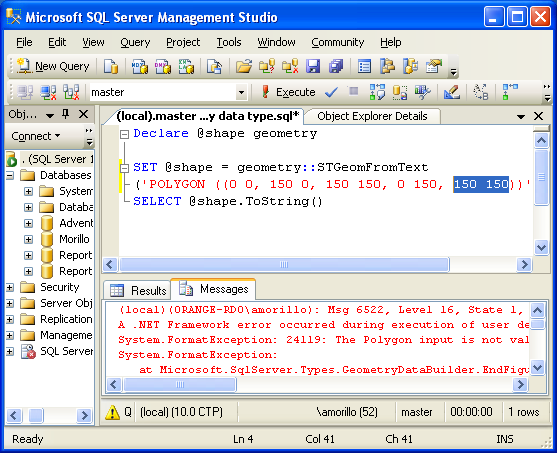
Task: Click the Change Connection toolbar icon
Action: tap(71, 92)
